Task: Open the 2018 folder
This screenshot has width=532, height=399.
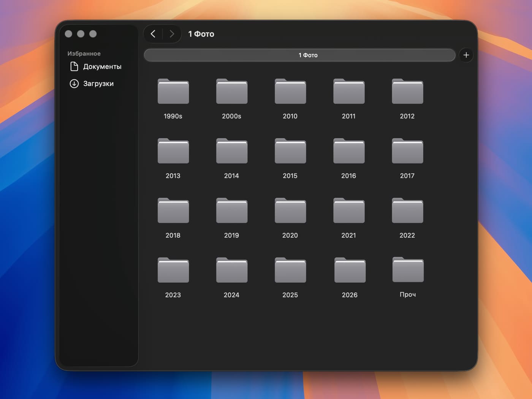Action: (x=173, y=211)
